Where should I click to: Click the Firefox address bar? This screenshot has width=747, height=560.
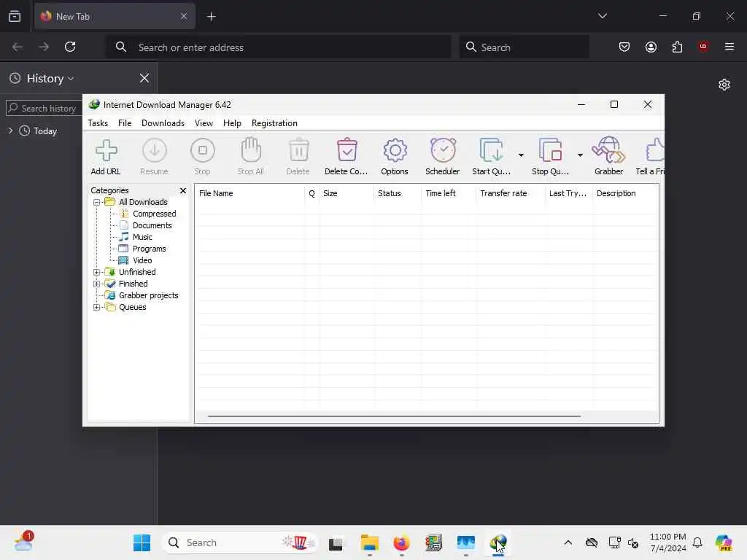click(279, 47)
